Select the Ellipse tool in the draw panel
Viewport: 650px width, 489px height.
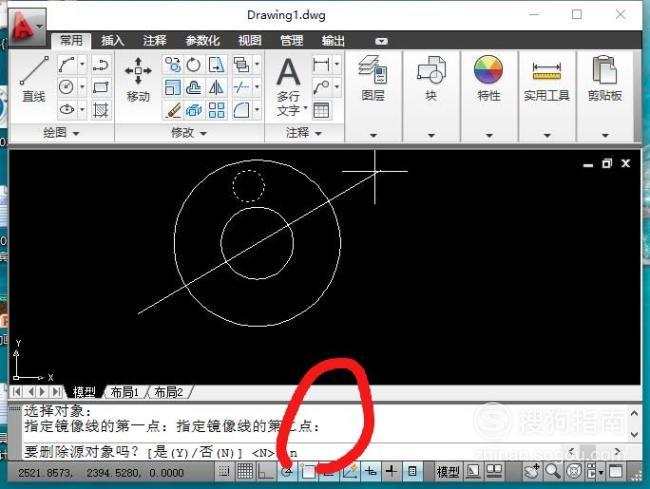(x=67, y=109)
